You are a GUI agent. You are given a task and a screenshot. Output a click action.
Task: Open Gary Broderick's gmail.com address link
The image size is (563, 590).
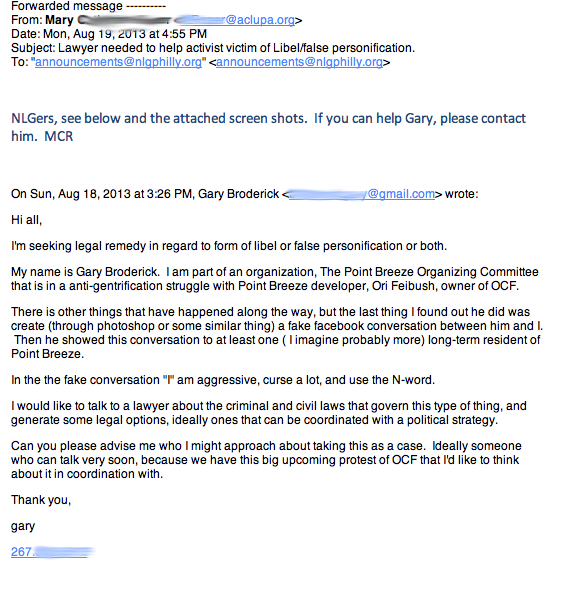(x=362, y=194)
